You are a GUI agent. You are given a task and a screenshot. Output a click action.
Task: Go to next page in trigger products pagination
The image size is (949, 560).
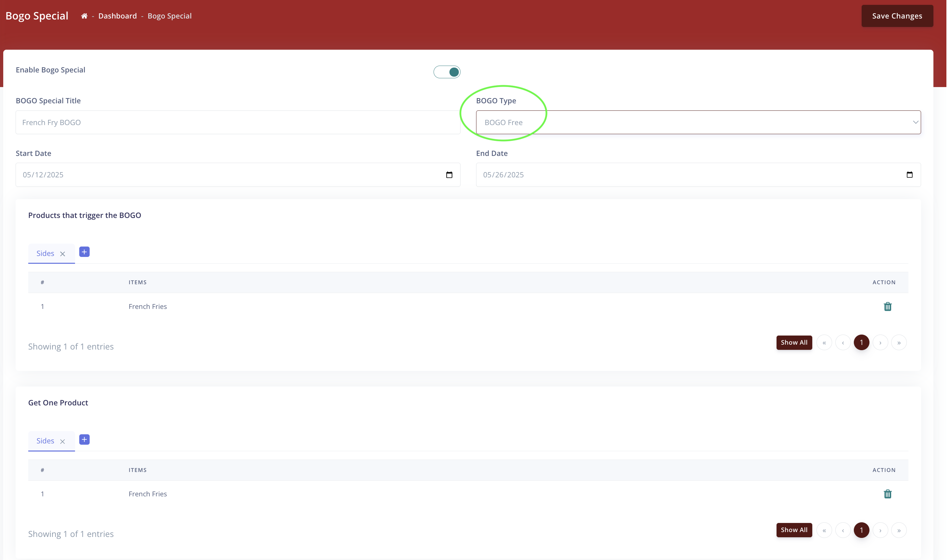pyautogui.click(x=880, y=343)
